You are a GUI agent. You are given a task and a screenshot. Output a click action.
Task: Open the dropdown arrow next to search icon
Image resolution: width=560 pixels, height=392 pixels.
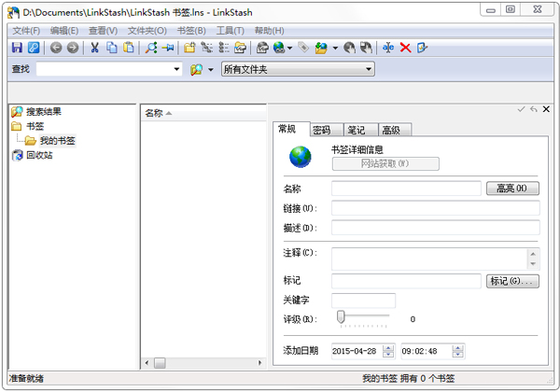point(211,70)
